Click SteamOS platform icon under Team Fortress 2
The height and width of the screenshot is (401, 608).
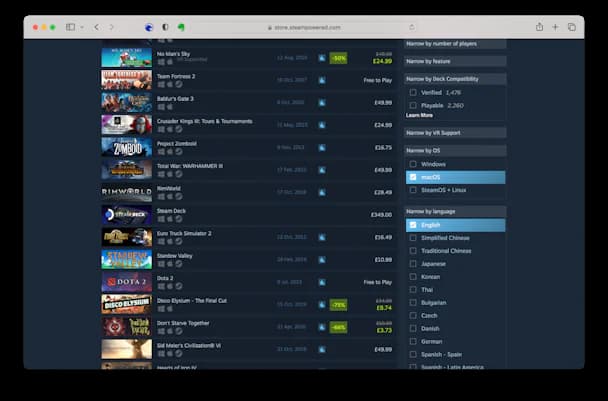coord(179,84)
